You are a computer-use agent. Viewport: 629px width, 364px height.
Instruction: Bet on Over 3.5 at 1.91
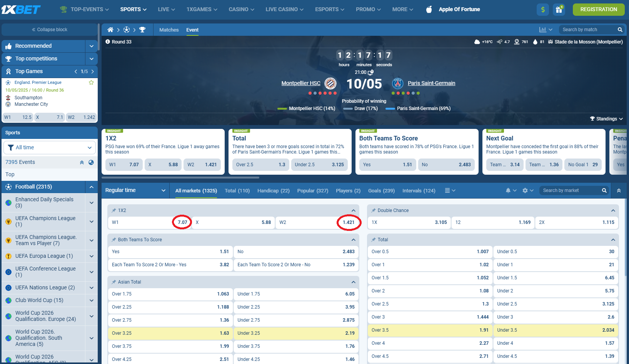430,330
